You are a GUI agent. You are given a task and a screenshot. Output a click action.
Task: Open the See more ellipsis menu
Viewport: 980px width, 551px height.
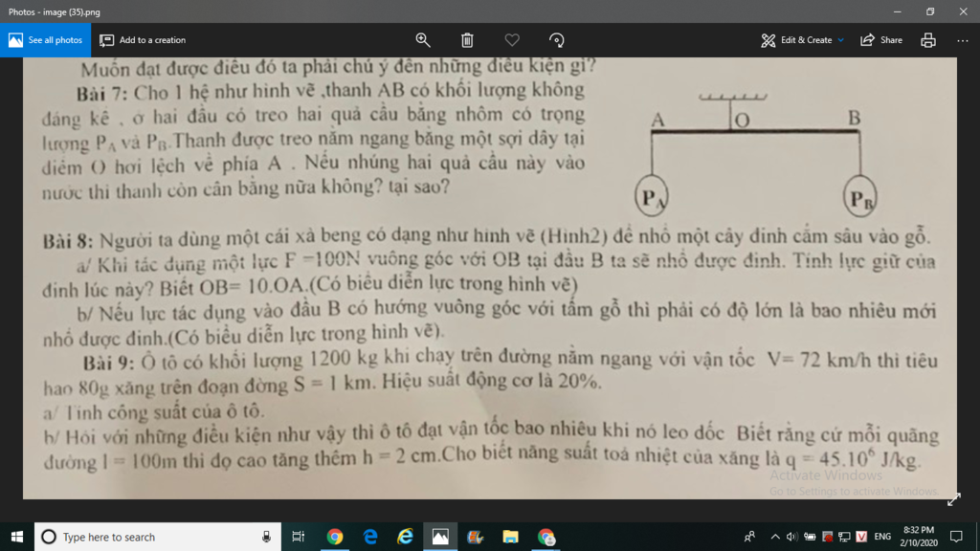962,40
